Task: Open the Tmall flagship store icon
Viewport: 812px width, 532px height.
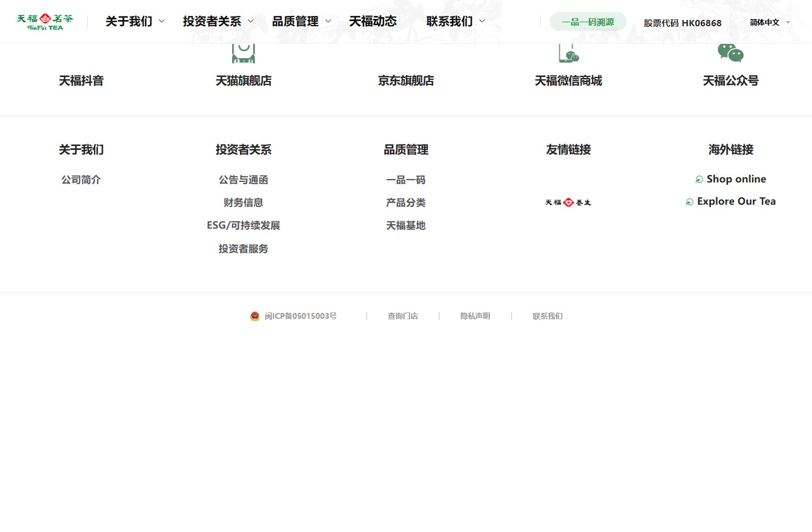Action: pyautogui.click(x=243, y=53)
